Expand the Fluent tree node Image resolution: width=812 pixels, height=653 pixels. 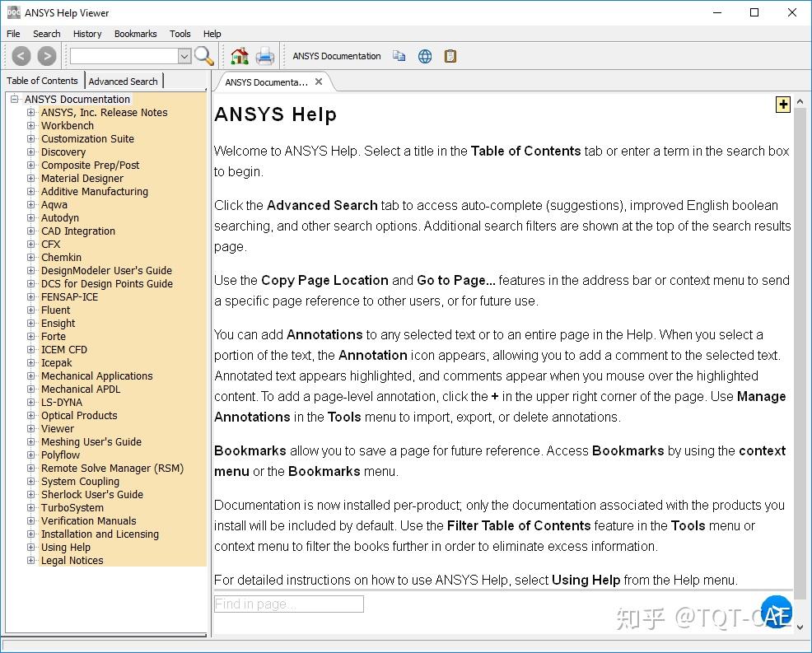pos(31,310)
